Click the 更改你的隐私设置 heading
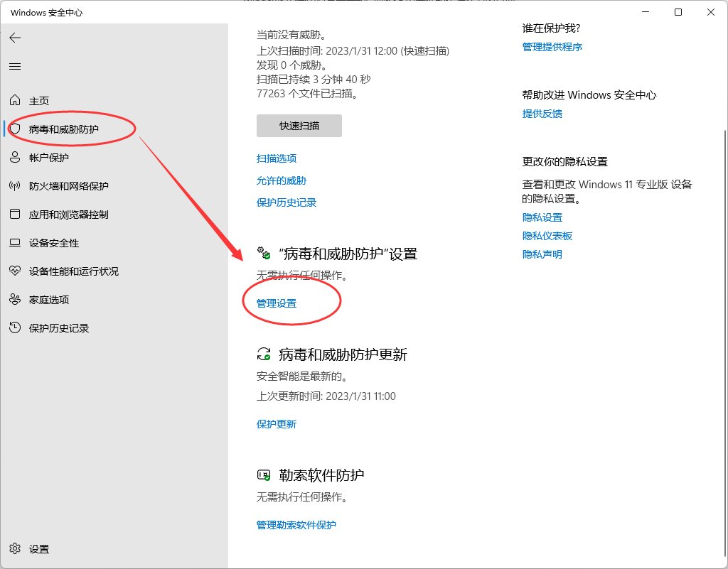Screen dimensions: 728x569 pyautogui.click(x=565, y=162)
